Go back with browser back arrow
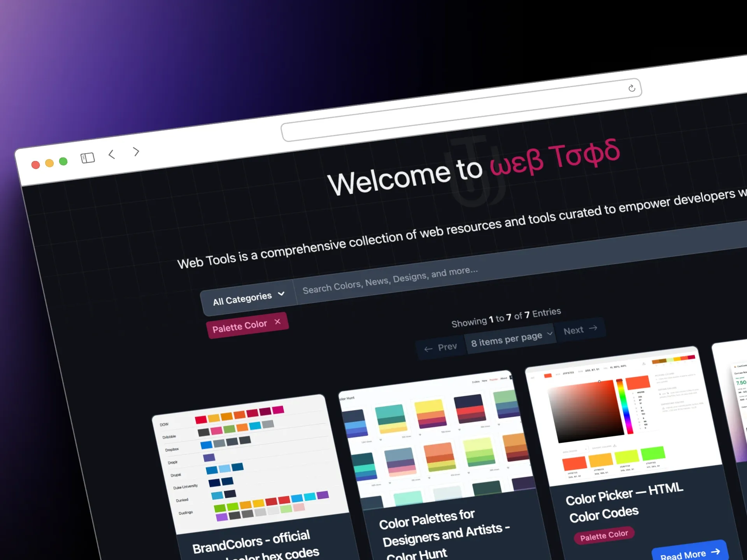The width and height of the screenshot is (747, 560). coord(112,154)
